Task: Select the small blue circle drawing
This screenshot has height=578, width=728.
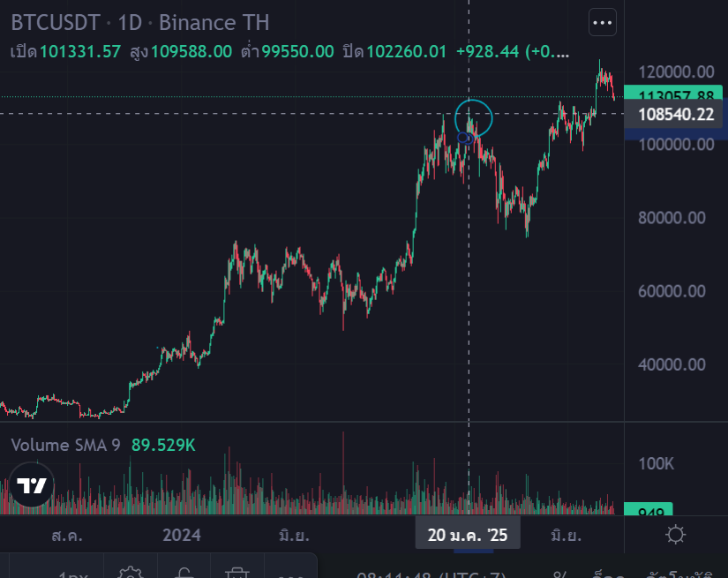Action: click(x=464, y=137)
